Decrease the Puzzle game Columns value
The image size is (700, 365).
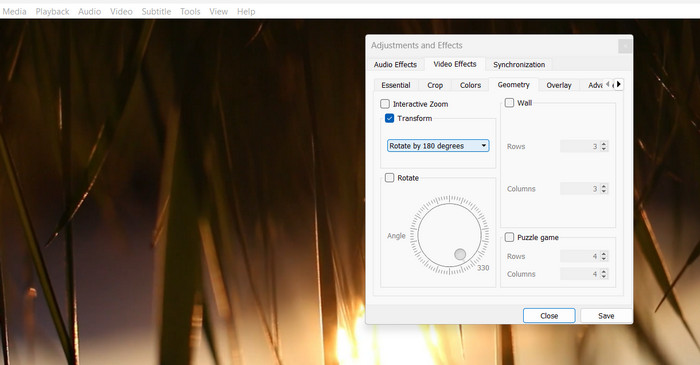604,277
